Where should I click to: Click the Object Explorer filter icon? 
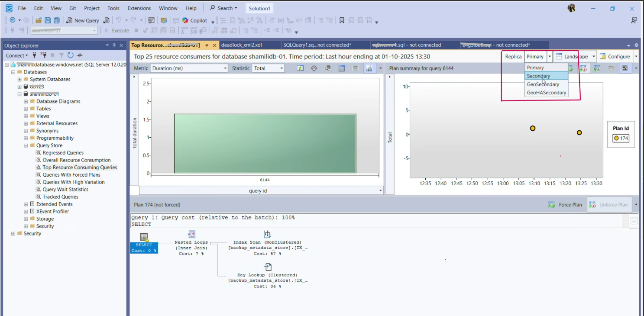click(x=61, y=55)
